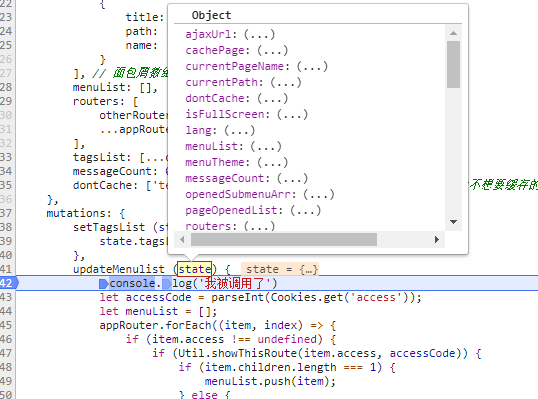Expand the ajaxUrl property value

(259, 34)
